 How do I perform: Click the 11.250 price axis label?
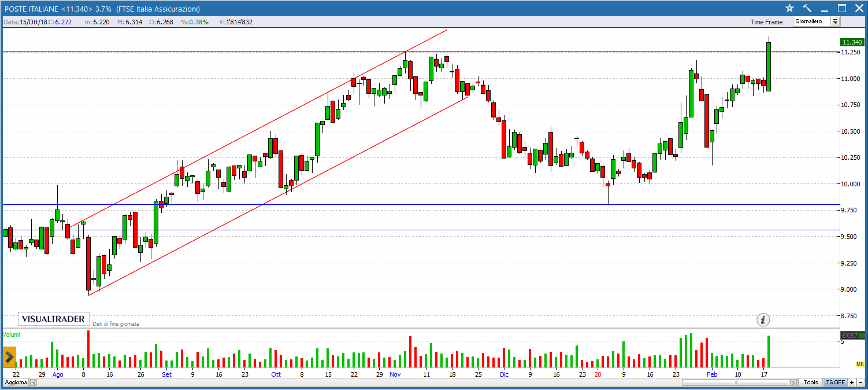852,52
